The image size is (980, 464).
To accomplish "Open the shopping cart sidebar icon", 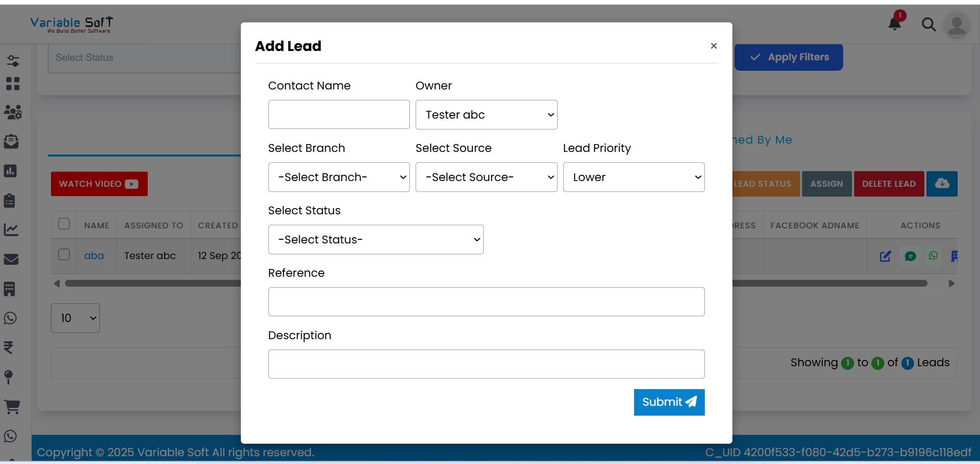I will click(12, 407).
